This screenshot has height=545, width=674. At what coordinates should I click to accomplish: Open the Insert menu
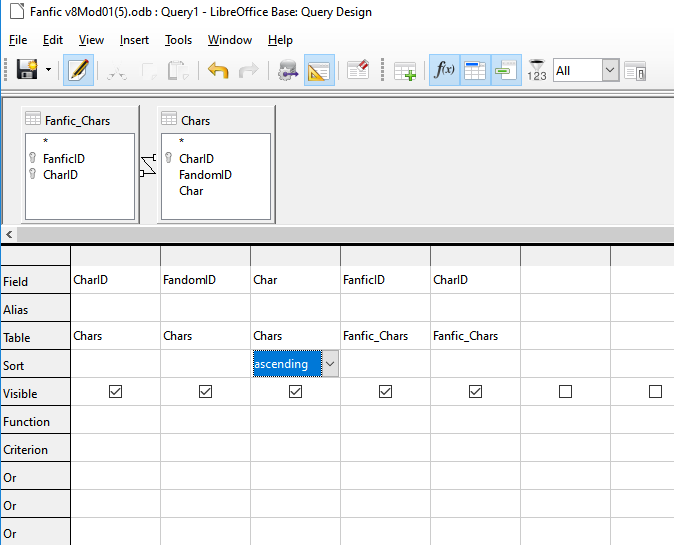click(x=134, y=40)
